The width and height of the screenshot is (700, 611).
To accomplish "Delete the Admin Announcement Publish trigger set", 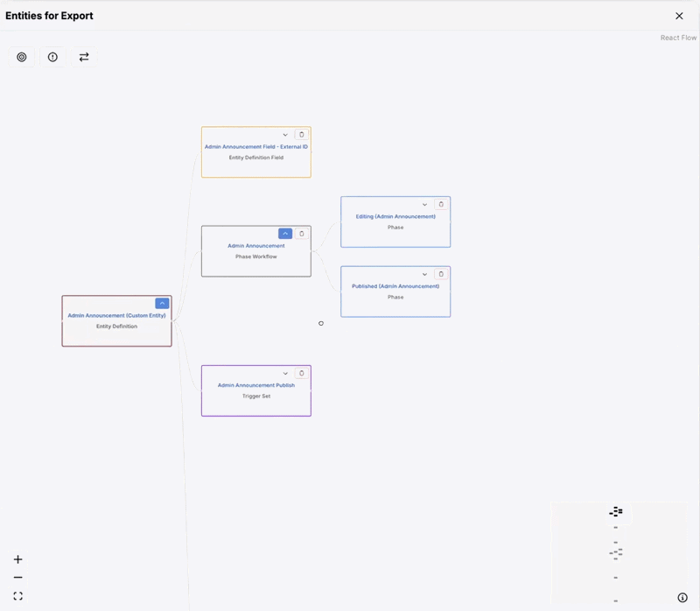I will (x=302, y=374).
